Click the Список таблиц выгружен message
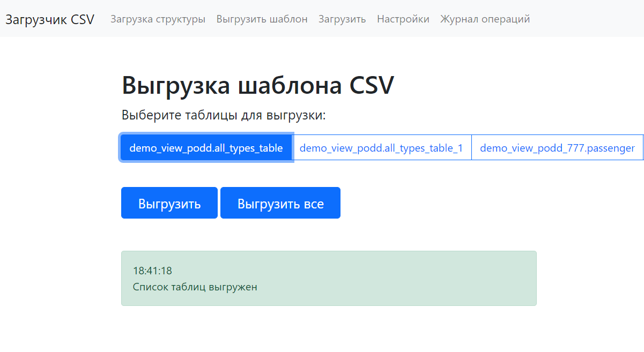This screenshot has width=644, height=352. click(195, 287)
